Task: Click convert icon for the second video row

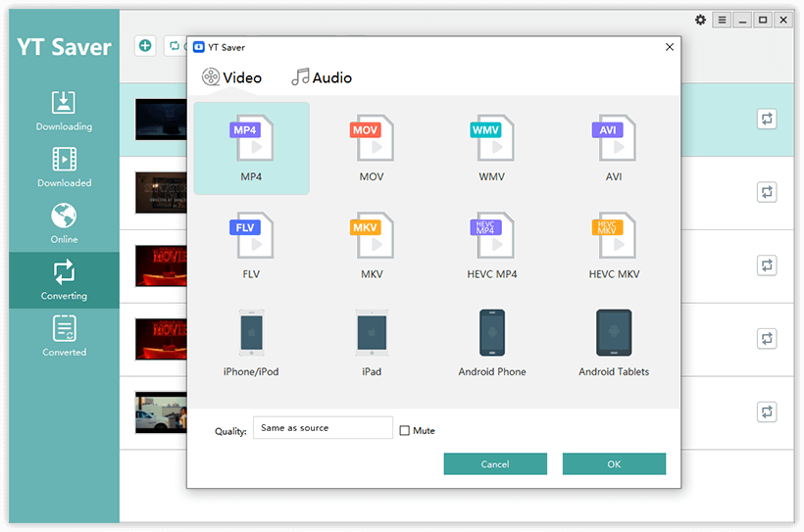Action: [767, 192]
